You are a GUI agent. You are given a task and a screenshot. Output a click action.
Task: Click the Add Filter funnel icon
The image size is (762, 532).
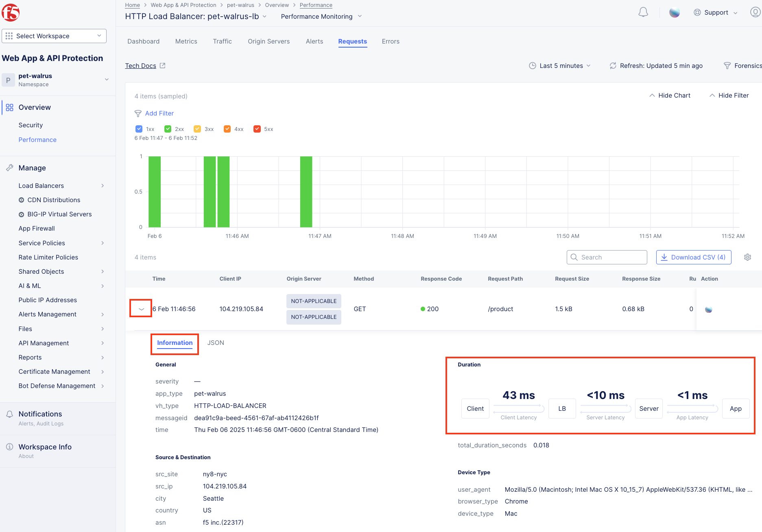point(138,113)
